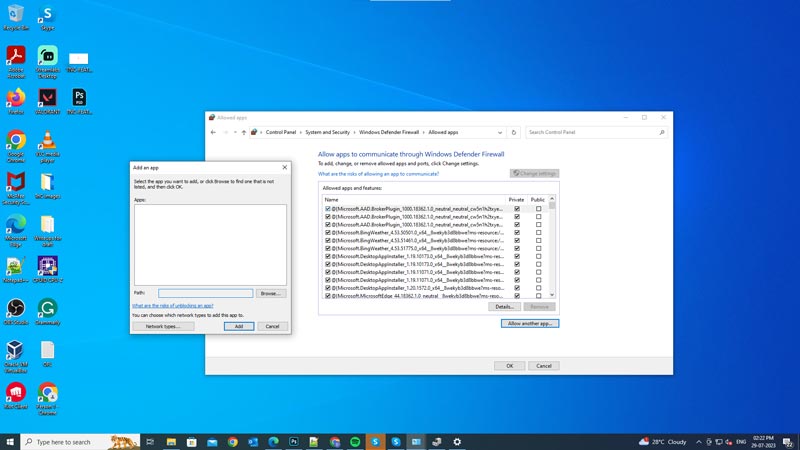Open the OBS Studio desktop shortcut
Screen dimensions: 800x450
tap(16, 312)
